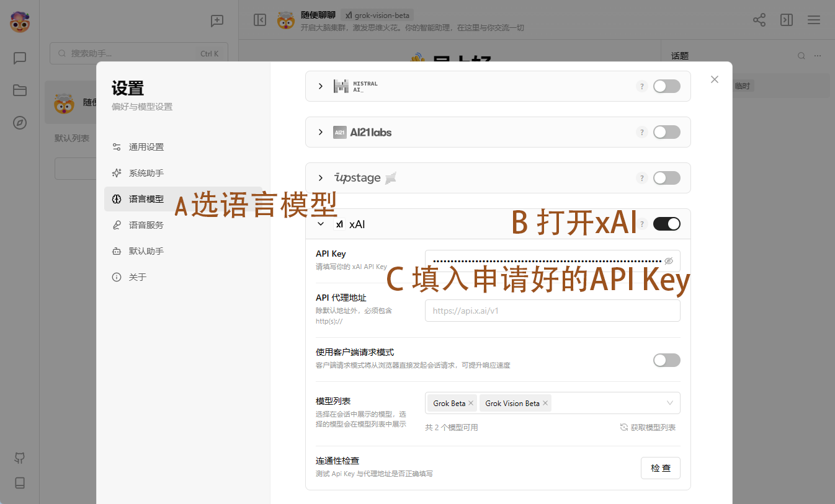Click the help icon for xAI
This screenshot has width=835, height=504.
coord(642,224)
